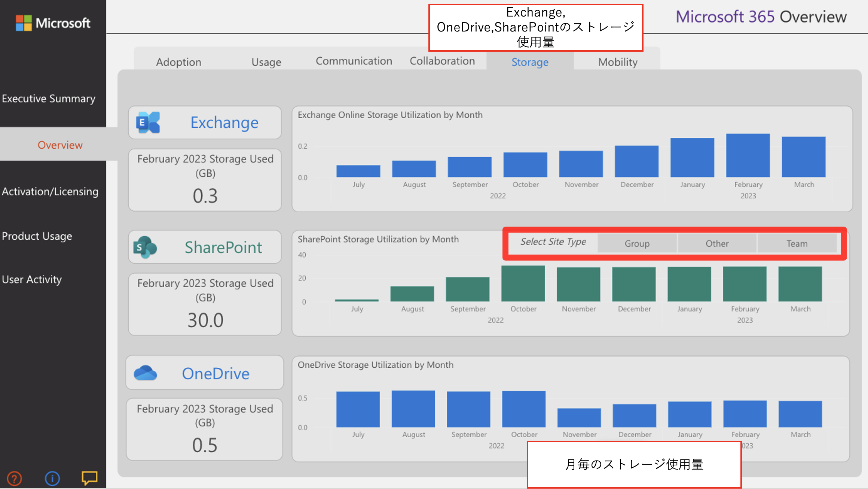Navigate to Executive Summary page
The height and width of the screenshot is (489, 868).
point(49,98)
